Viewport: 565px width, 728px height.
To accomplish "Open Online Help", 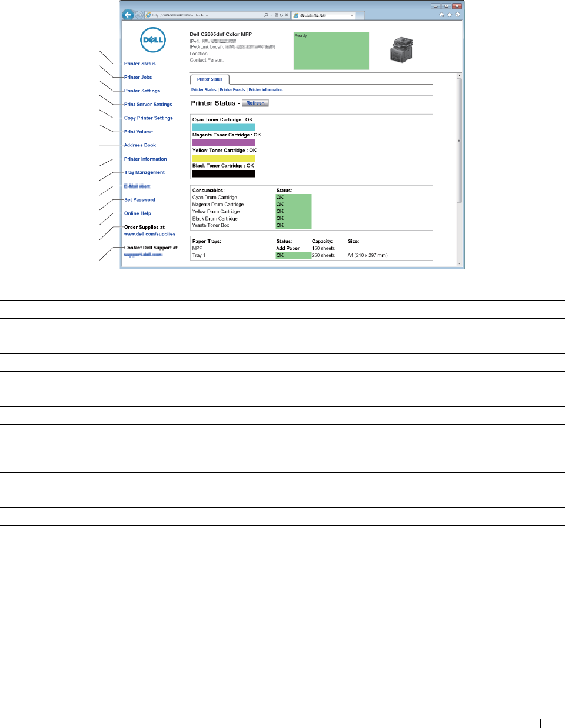I will pos(138,213).
